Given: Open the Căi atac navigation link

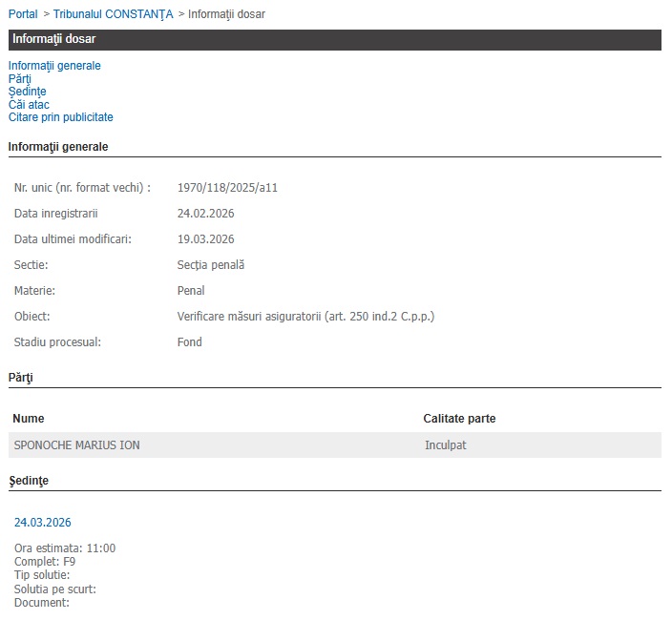Looking at the screenshot, I should pyautogui.click(x=29, y=105).
